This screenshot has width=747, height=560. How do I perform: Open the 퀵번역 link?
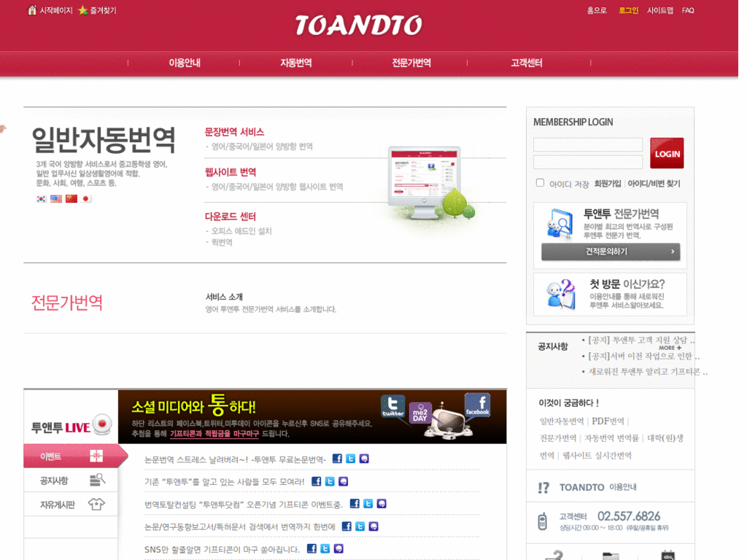click(x=222, y=242)
